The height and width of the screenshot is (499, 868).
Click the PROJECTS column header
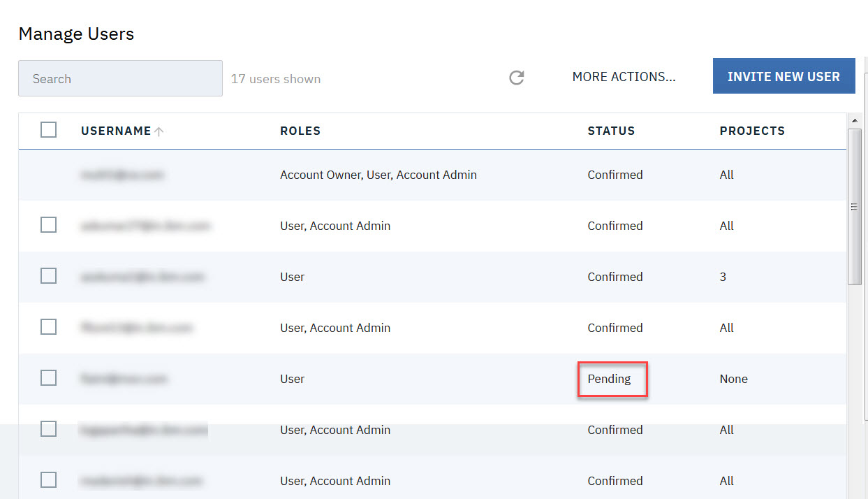[x=752, y=131]
